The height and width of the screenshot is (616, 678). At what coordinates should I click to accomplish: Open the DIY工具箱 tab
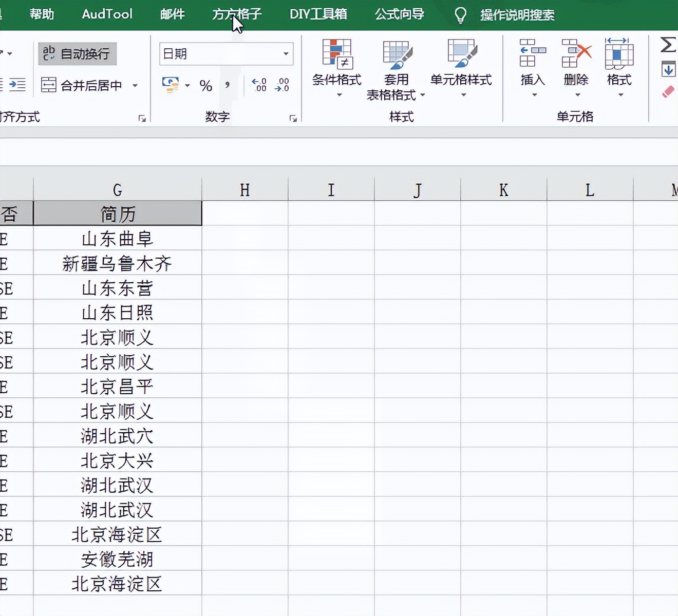point(318,14)
